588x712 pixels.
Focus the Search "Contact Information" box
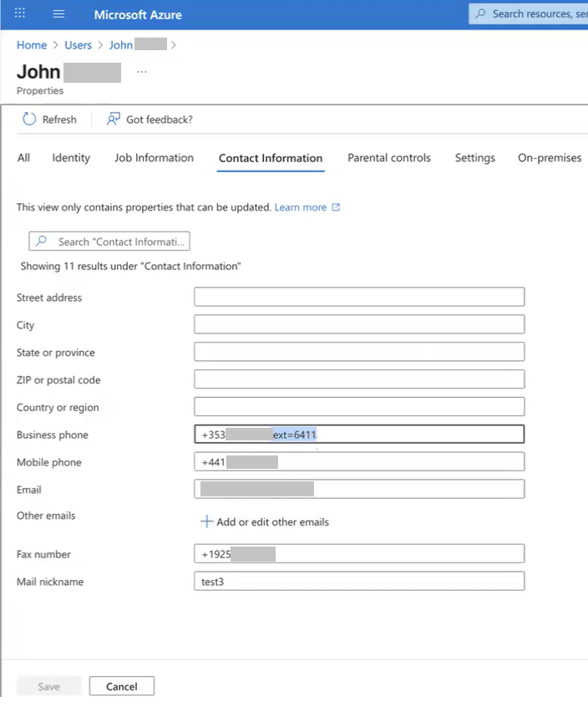pyautogui.click(x=109, y=242)
